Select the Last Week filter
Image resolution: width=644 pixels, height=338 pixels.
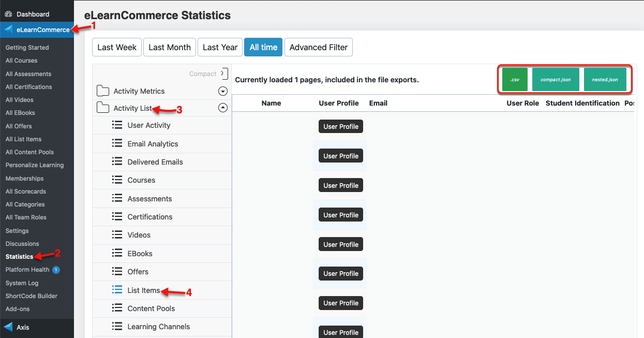tap(117, 47)
